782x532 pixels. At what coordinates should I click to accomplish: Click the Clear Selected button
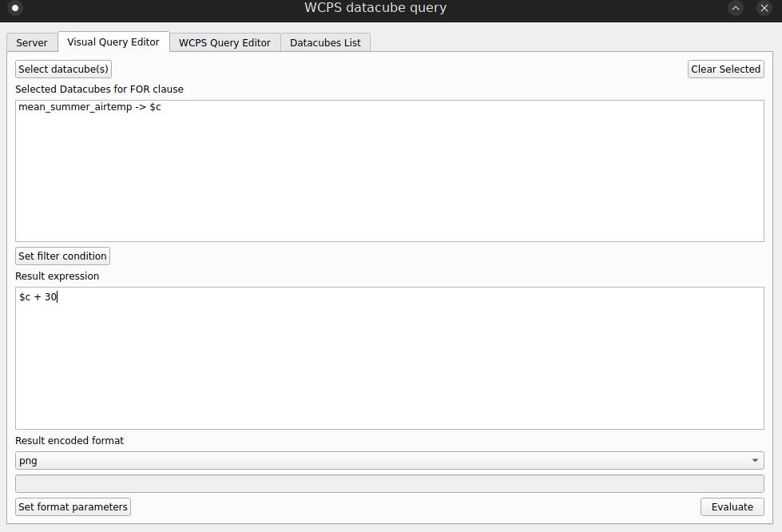(725, 69)
